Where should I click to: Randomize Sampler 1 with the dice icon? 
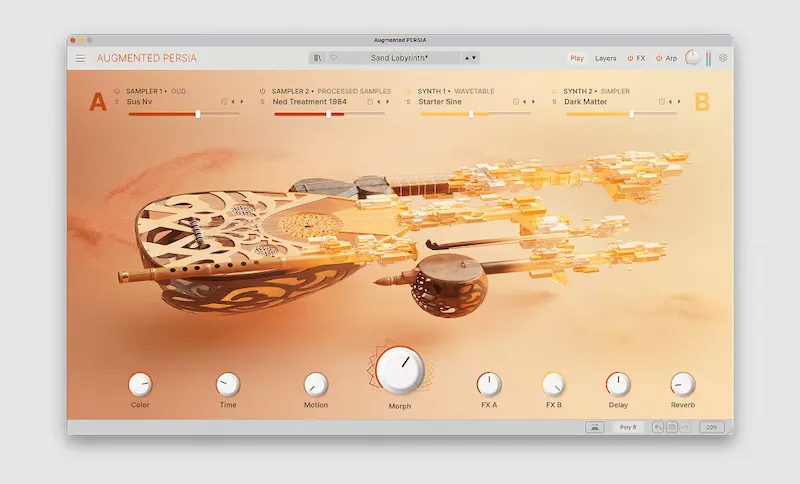(224, 101)
